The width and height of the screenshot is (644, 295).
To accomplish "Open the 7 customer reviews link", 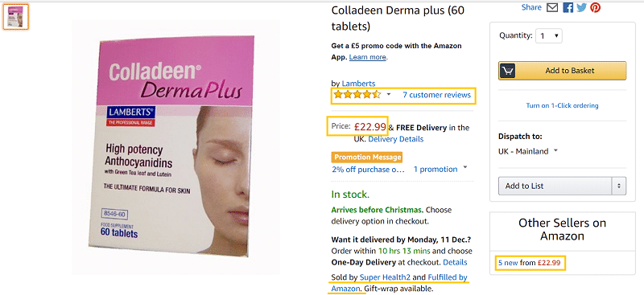I will pyautogui.click(x=436, y=95).
